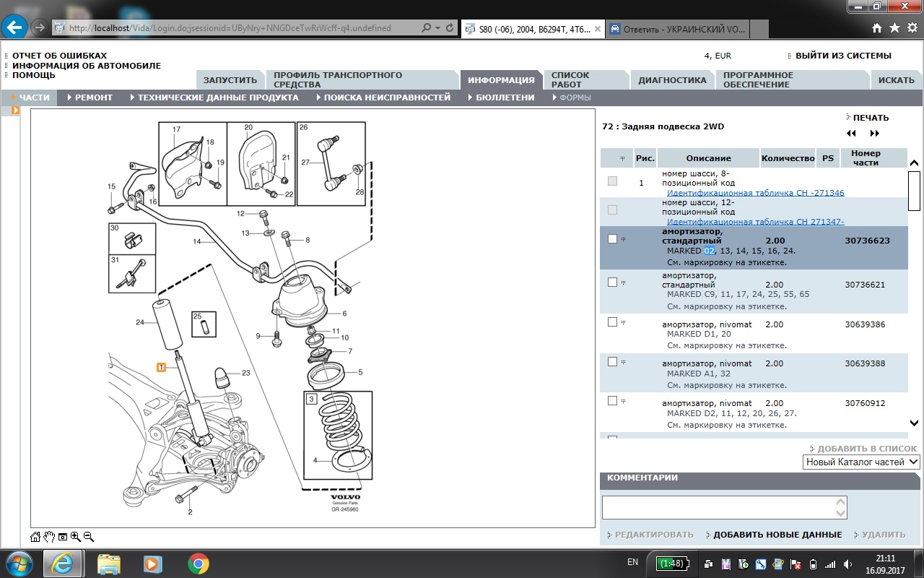
Task: Switch to the ДИАГНОСТИКА tab
Action: [x=672, y=80]
